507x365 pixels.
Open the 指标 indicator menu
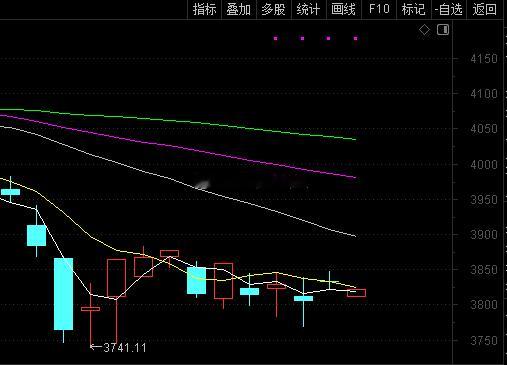[x=204, y=9]
